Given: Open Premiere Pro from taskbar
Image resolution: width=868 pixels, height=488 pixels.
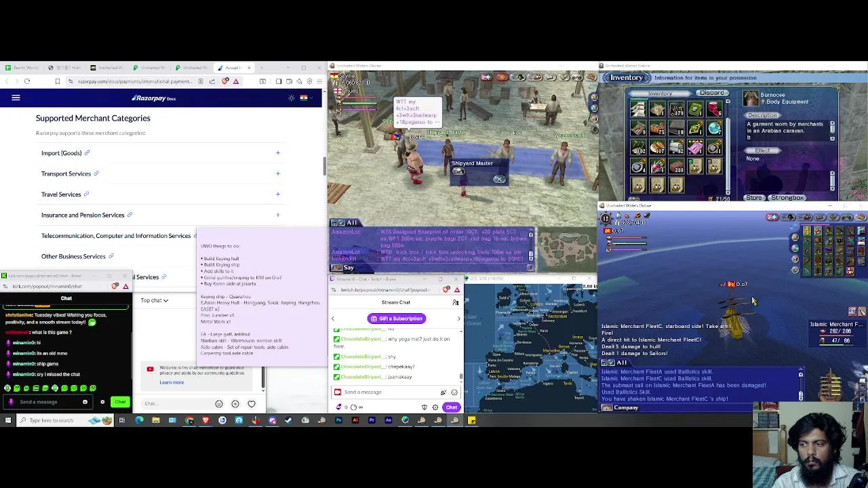Looking at the screenshot, I should click(x=372, y=420).
